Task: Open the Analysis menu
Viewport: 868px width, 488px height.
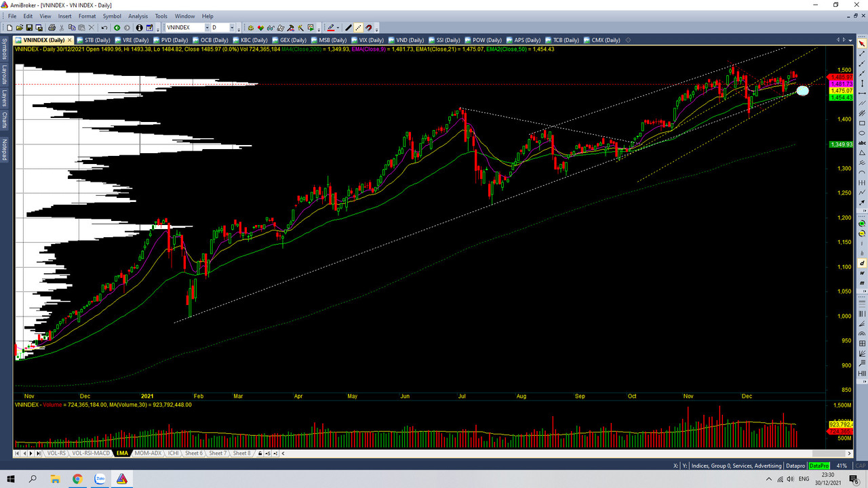Action: (138, 16)
